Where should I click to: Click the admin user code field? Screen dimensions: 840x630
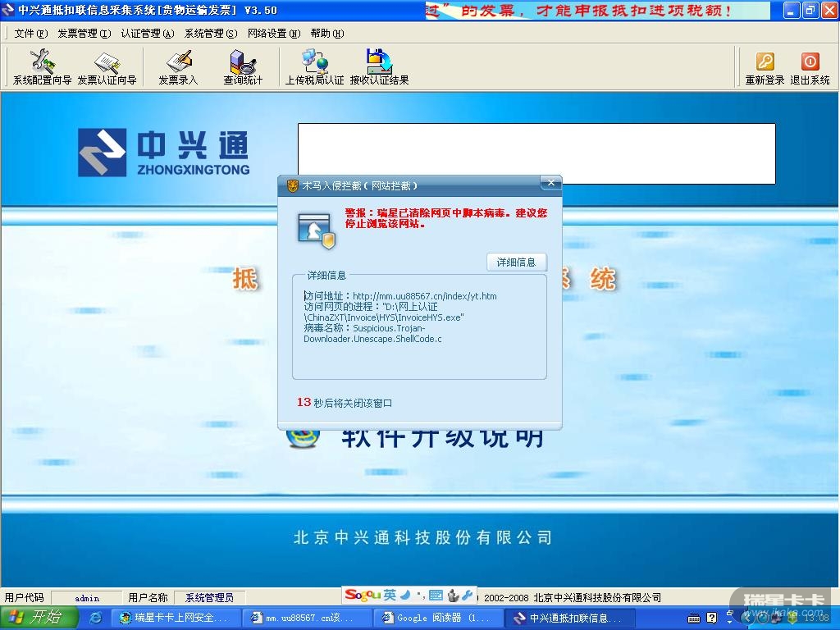(86, 598)
